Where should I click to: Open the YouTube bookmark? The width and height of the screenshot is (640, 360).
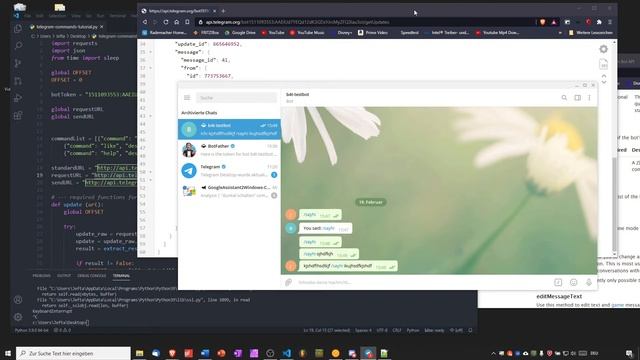pos(273,32)
